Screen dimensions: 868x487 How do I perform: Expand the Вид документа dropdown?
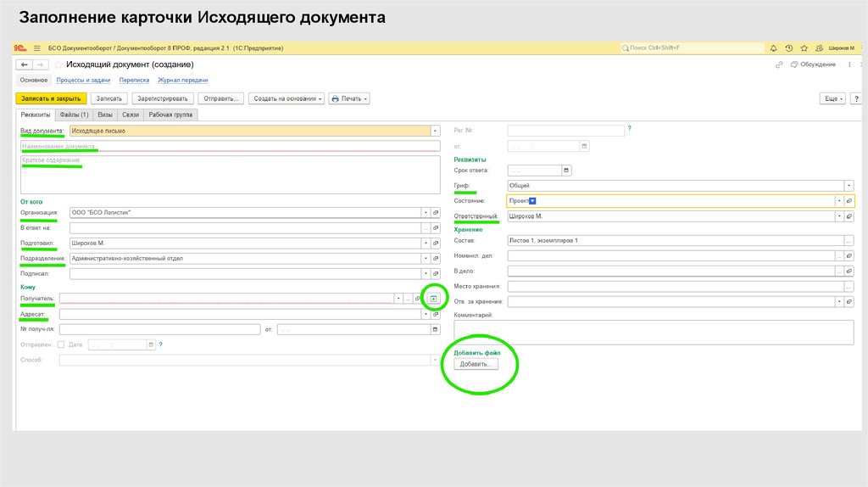click(435, 132)
